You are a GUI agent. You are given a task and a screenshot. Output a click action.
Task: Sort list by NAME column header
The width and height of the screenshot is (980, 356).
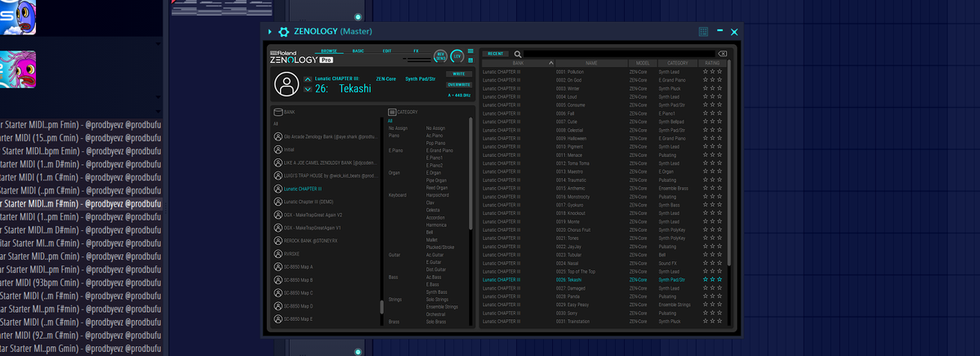pyautogui.click(x=591, y=63)
